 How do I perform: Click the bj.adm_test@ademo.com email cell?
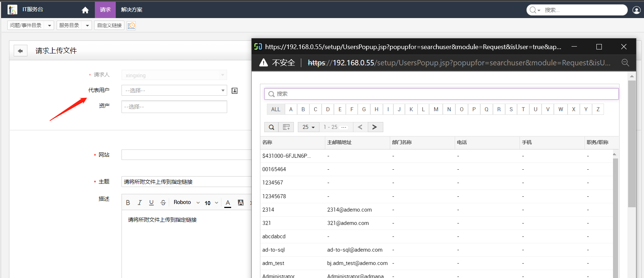tap(357, 263)
